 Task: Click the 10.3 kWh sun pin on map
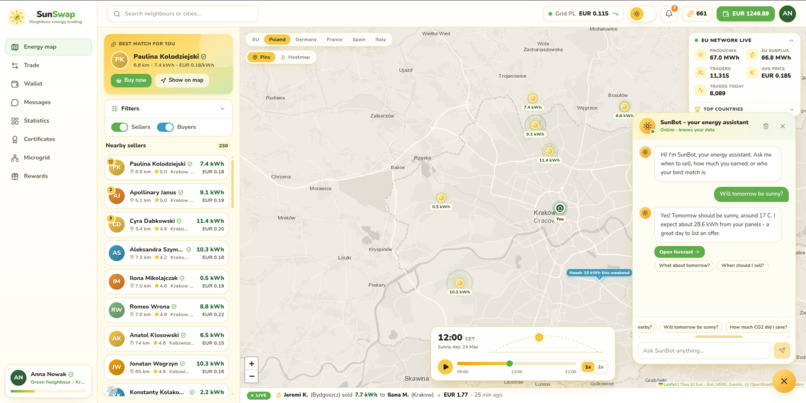460,283
